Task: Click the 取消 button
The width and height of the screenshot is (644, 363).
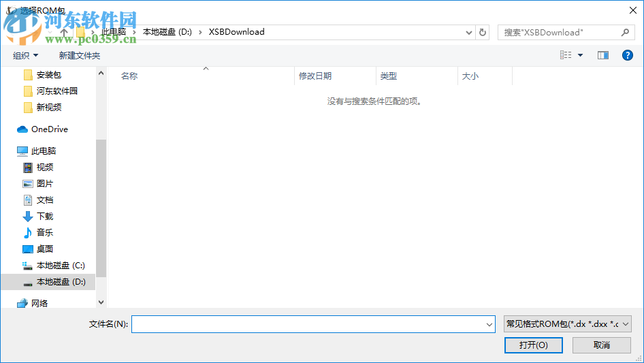Action: pyautogui.click(x=602, y=345)
